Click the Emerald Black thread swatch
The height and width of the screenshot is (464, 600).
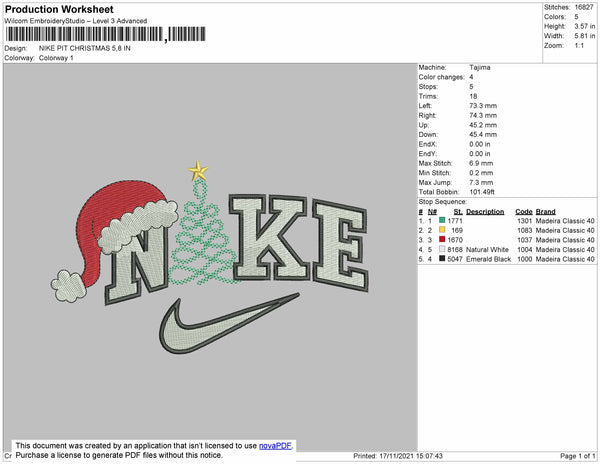click(x=442, y=259)
